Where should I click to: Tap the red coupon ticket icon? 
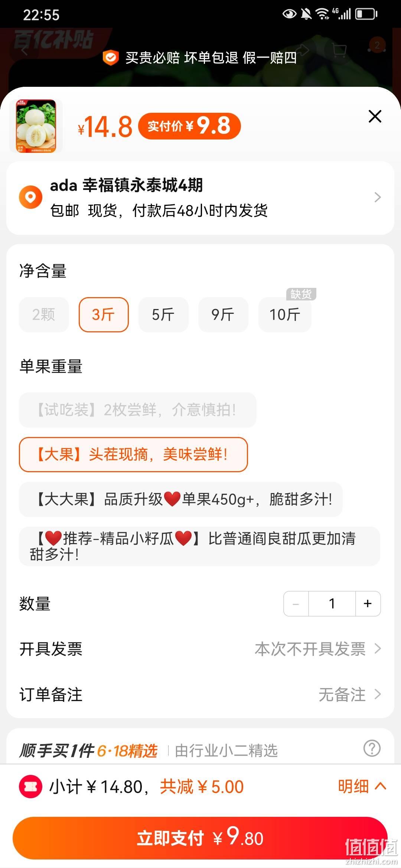pos(30,786)
